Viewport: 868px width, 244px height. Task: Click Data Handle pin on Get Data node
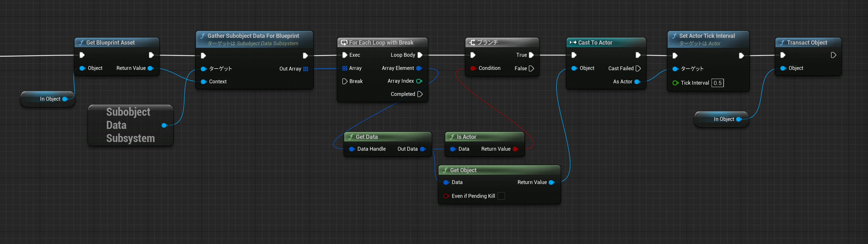pyautogui.click(x=352, y=149)
